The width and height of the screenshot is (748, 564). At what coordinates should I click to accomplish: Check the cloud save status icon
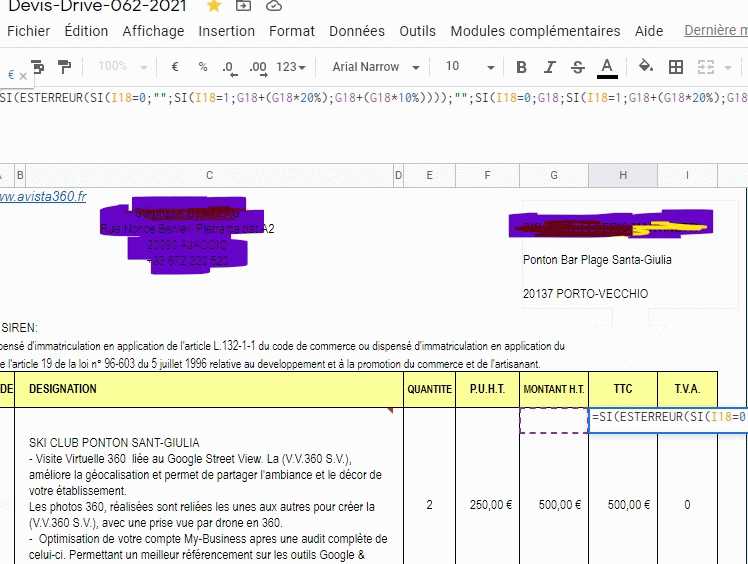[274, 6]
